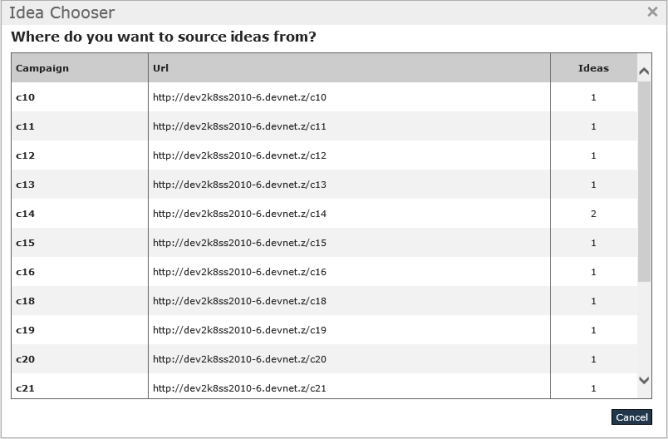The height and width of the screenshot is (439, 668).
Task: Click the c18 URL cell
Action: (x=240, y=301)
